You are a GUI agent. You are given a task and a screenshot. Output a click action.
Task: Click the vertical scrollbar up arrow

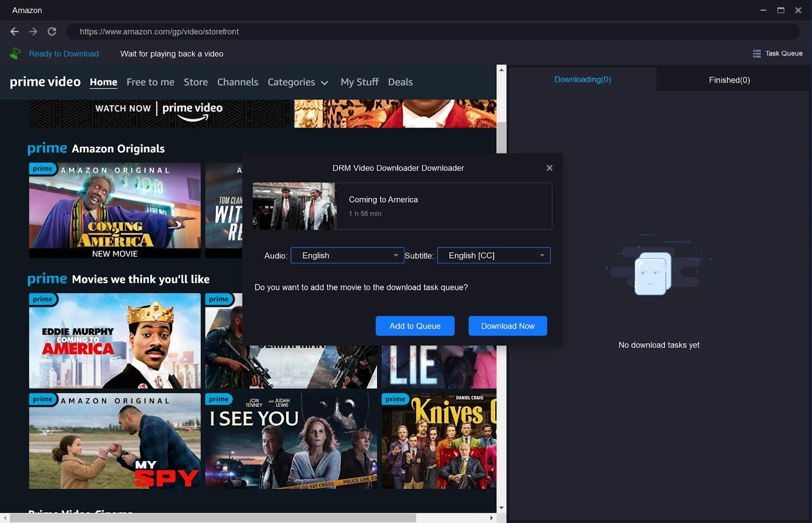[x=501, y=70]
